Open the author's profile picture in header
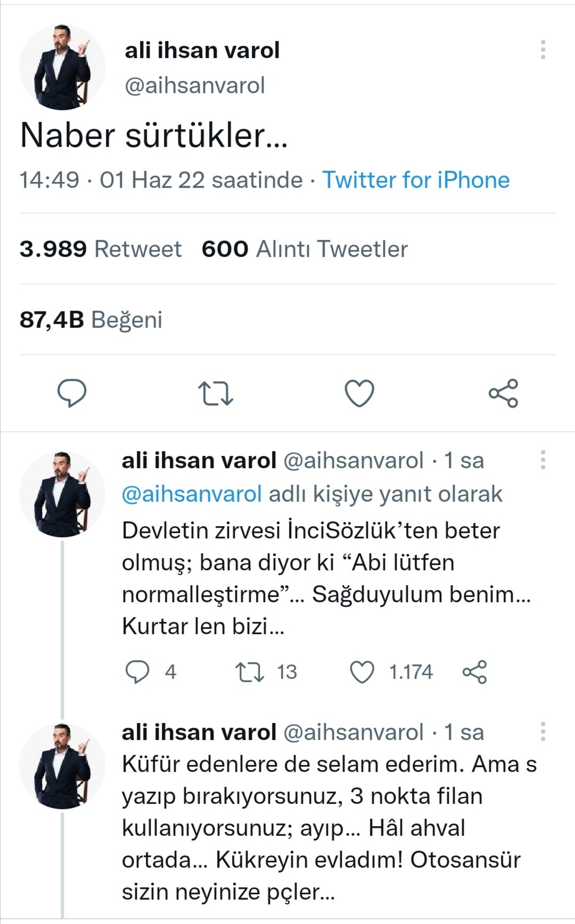575x924 pixels. click(62, 67)
